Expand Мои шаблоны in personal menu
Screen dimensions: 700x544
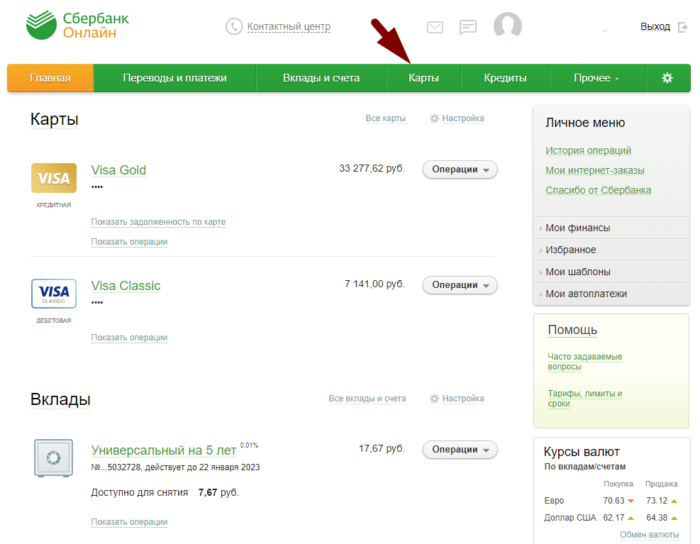pos(578,272)
